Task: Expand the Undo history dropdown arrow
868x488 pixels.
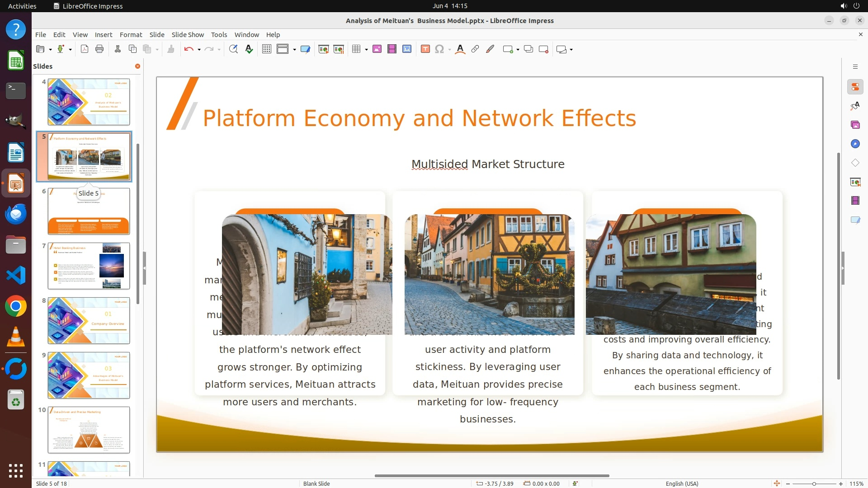Action: coord(199,50)
